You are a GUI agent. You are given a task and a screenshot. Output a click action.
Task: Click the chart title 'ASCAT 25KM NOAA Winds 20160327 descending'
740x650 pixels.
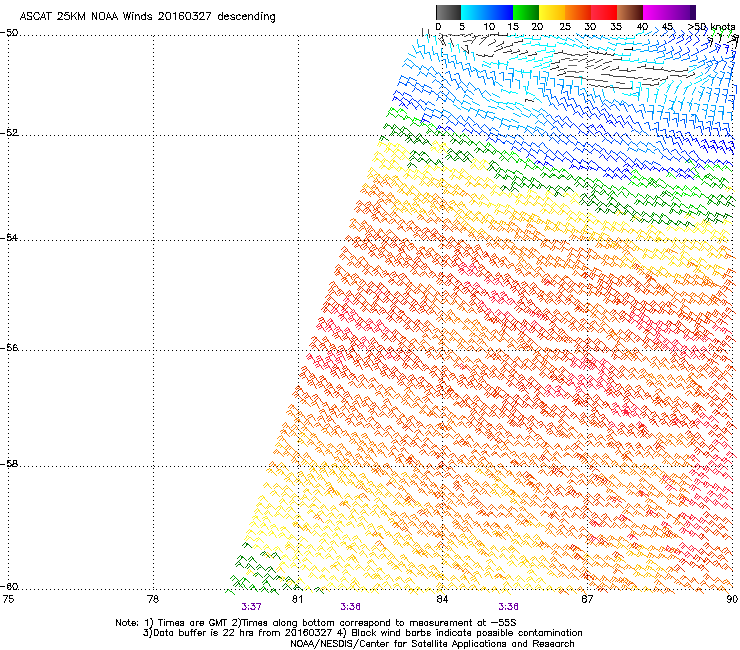pos(147,17)
